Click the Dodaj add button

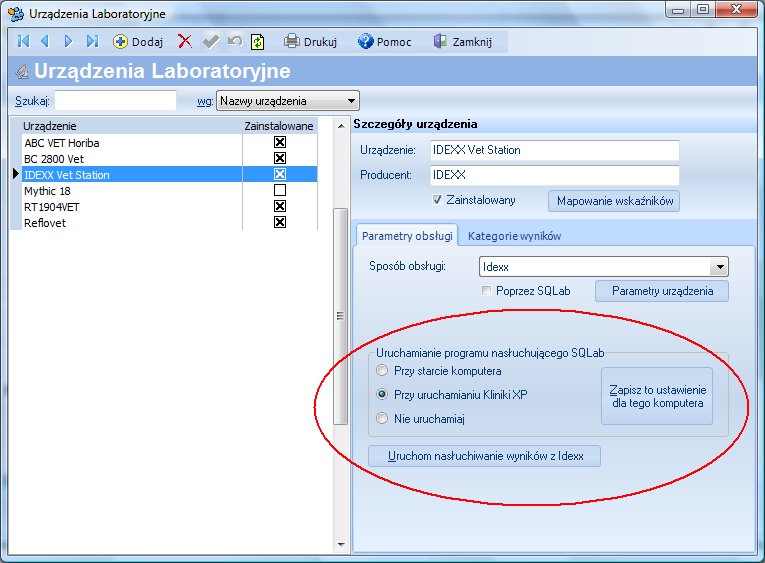pos(138,42)
